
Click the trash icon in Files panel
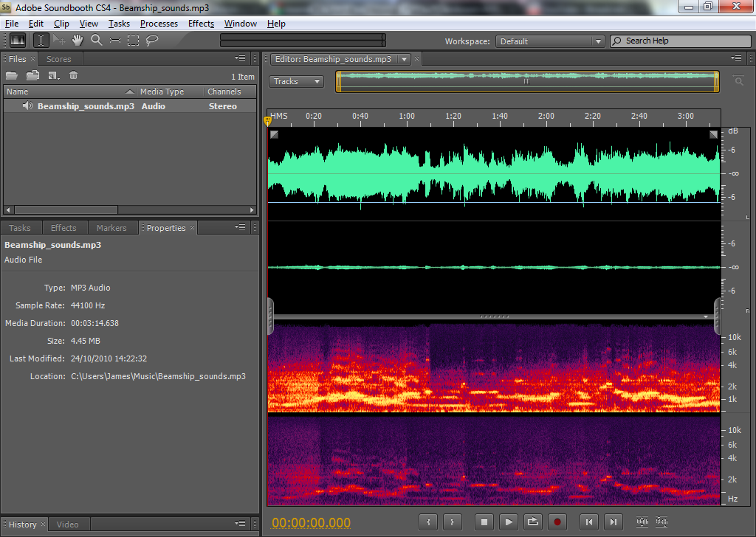73,75
